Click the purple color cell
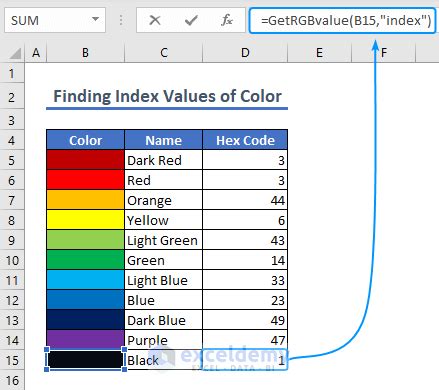 coord(85,339)
